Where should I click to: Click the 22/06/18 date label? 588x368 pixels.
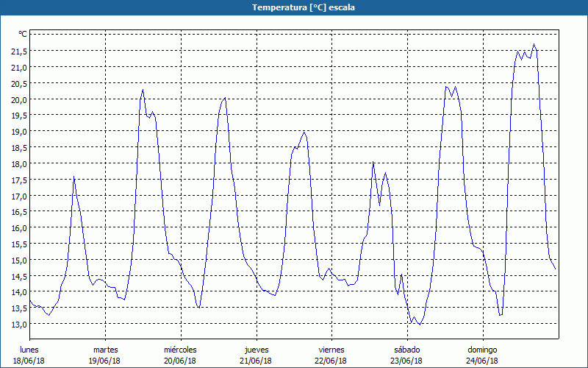tap(331, 361)
